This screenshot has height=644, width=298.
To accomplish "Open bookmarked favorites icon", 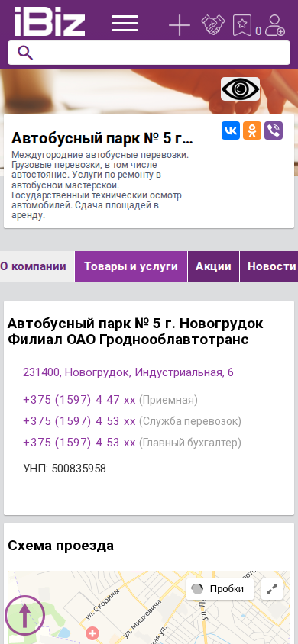I will 242,25.
